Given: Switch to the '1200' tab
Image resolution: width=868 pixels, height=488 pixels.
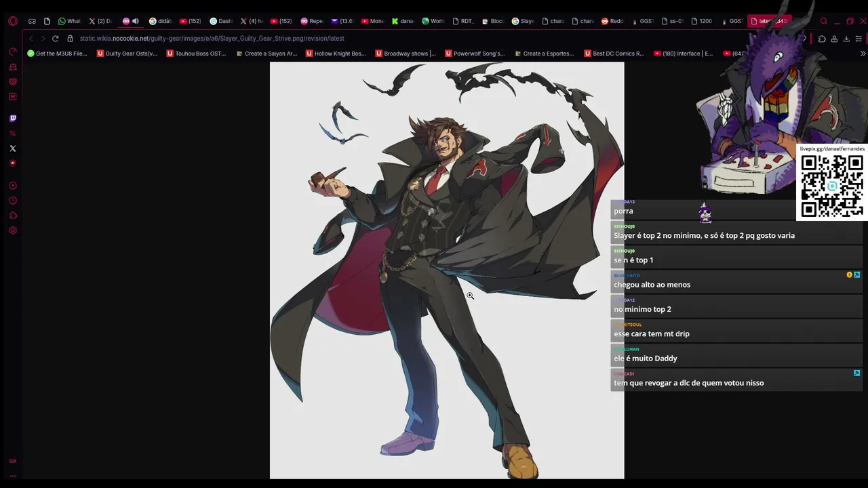Looking at the screenshot, I should point(702,21).
